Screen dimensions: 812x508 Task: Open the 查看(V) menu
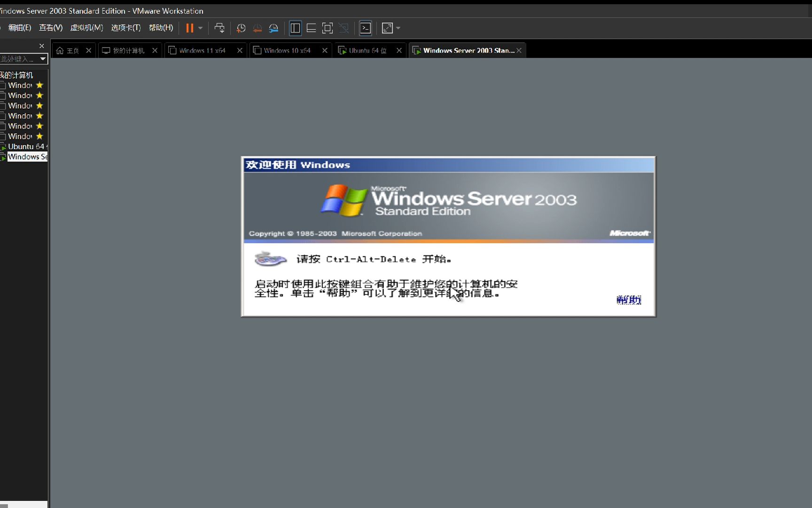point(51,28)
